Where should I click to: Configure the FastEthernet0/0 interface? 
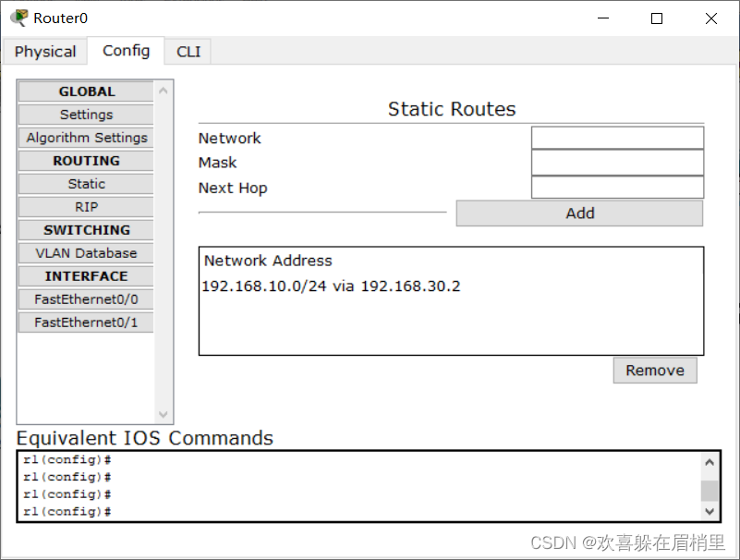(x=86, y=299)
